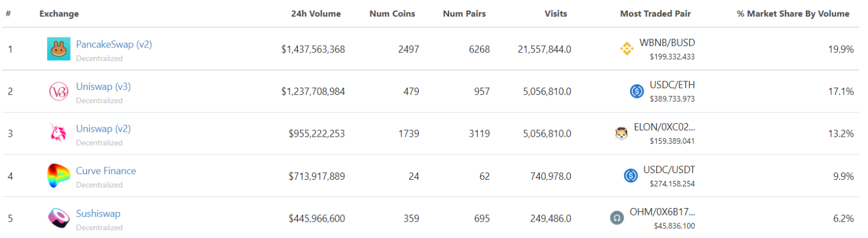Image resolution: width=868 pixels, height=238 pixels.
Task: Click the Dogelon icon beside ELON pair
Action: tap(620, 133)
